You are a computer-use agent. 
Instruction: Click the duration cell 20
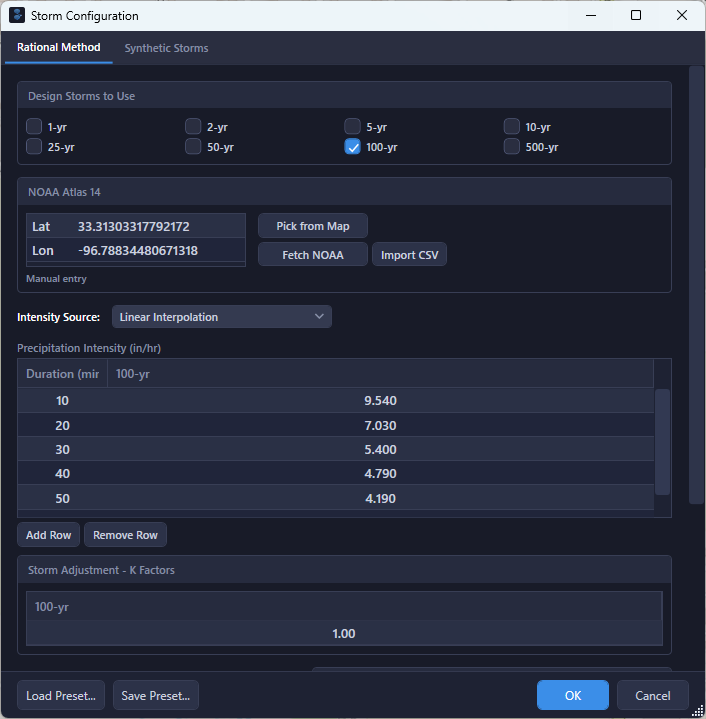click(x=62, y=426)
